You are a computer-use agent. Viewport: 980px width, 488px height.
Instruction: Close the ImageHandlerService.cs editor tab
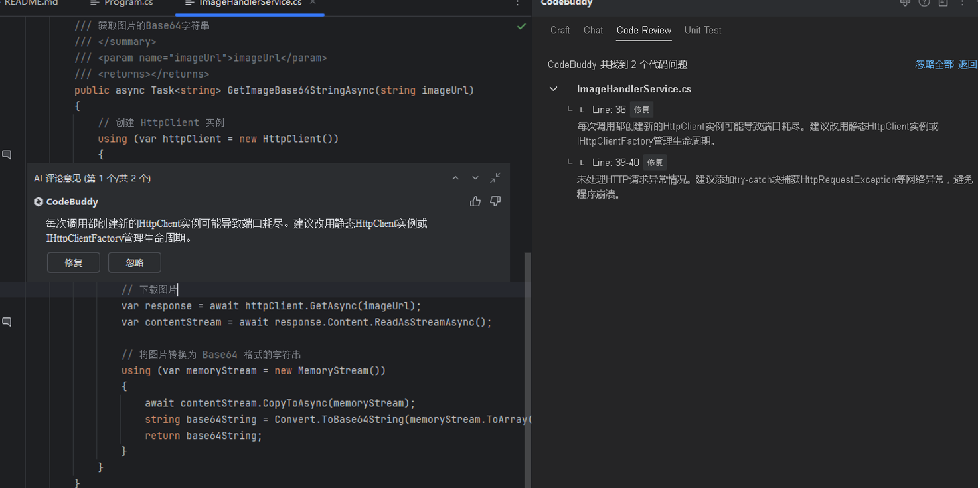313,3
